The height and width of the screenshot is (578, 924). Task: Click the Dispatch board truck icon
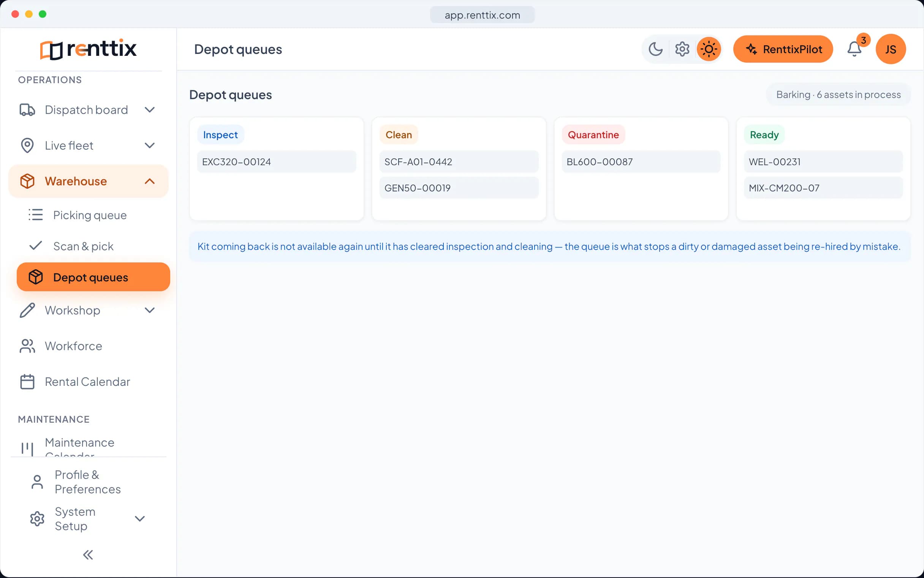[27, 110]
